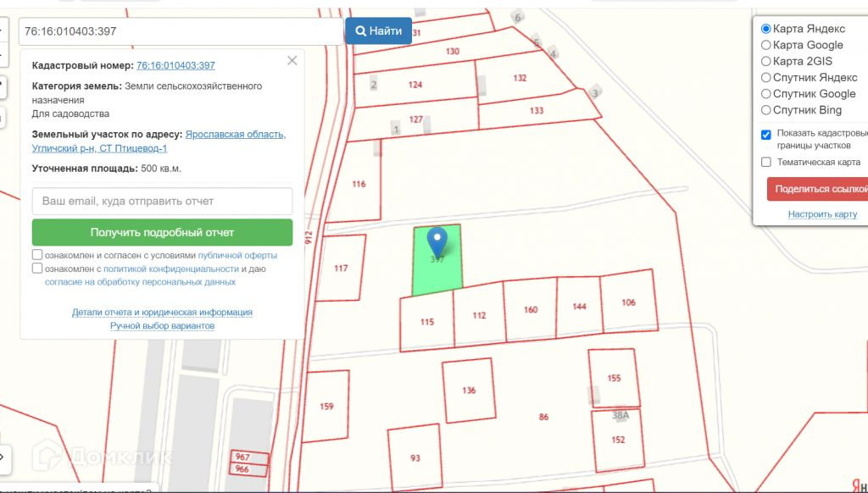This screenshot has height=493, width=868.
Task: Select parcel 144 on the map
Action: 579,307
